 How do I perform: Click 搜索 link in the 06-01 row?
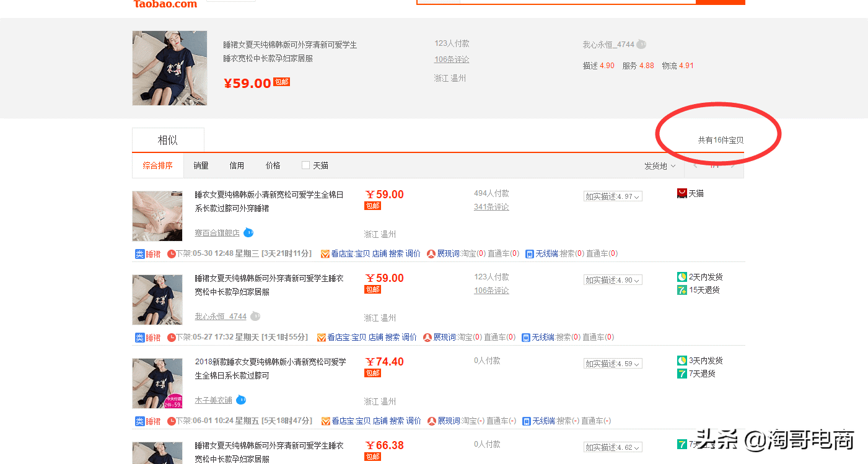tap(397, 421)
